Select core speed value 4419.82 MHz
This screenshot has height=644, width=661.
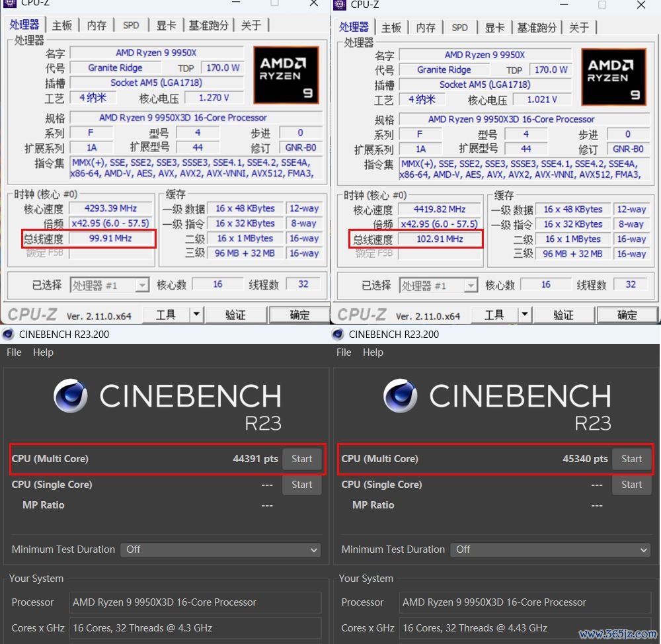(440, 210)
